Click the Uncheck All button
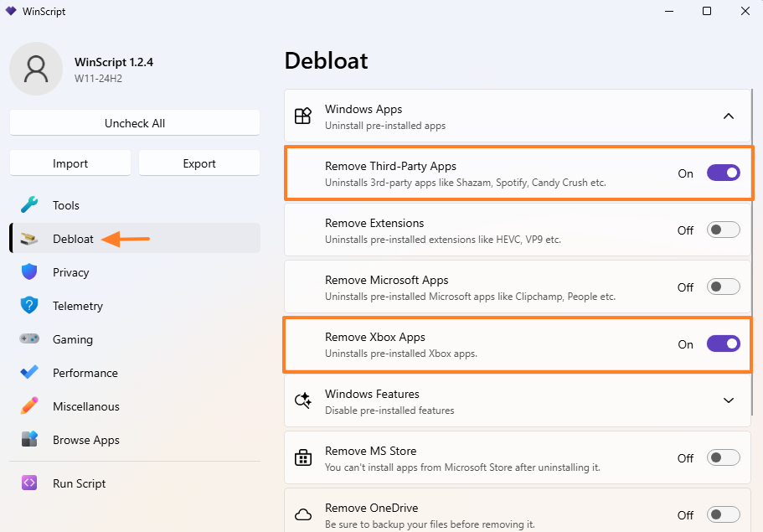 pyautogui.click(x=134, y=122)
